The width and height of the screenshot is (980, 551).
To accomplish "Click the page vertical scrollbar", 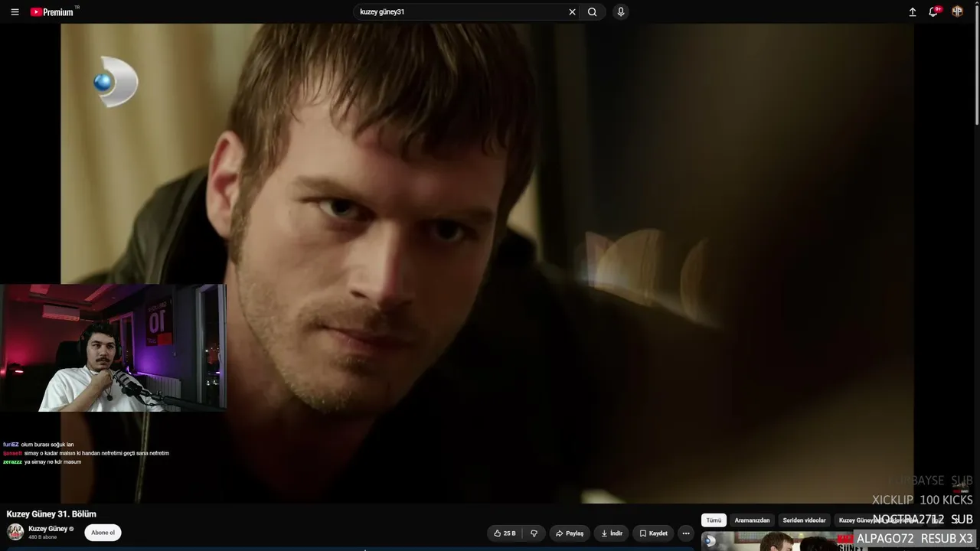I will coord(976,65).
